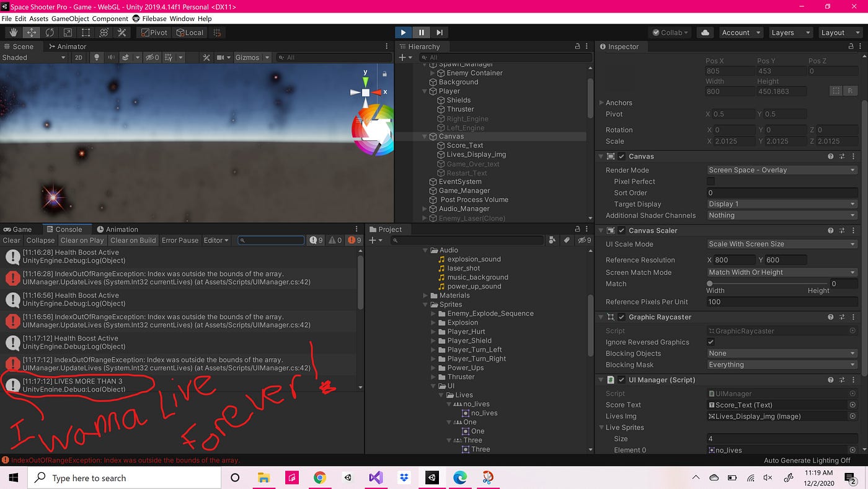This screenshot has height=489, width=868.
Task: Collapse Live Sprites array foldout
Action: (601, 428)
